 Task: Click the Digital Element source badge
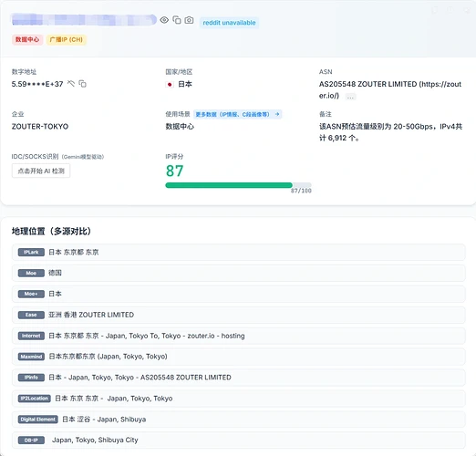click(x=38, y=420)
